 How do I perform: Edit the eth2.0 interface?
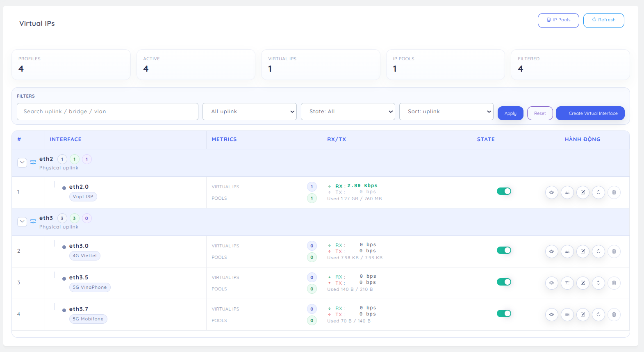coord(583,192)
